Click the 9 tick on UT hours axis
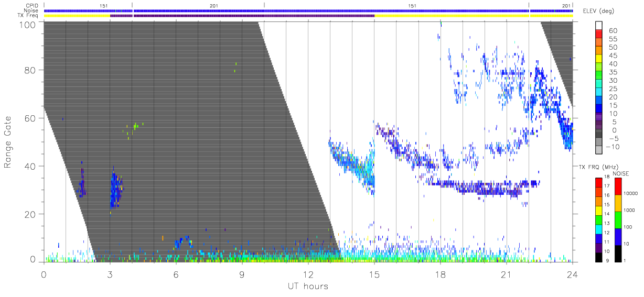Screen dimensions: 644x297 (x=242, y=274)
